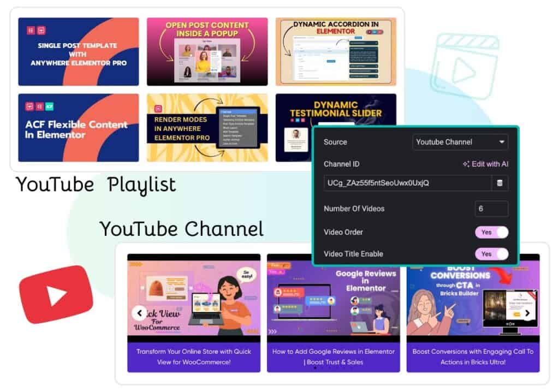This screenshot has width=559, height=392.
Task: Click the Source label in settings panel
Action: tap(335, 142)
